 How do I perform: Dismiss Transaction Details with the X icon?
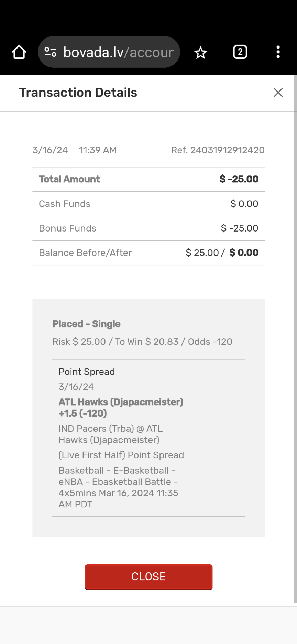tap(278, 93)
